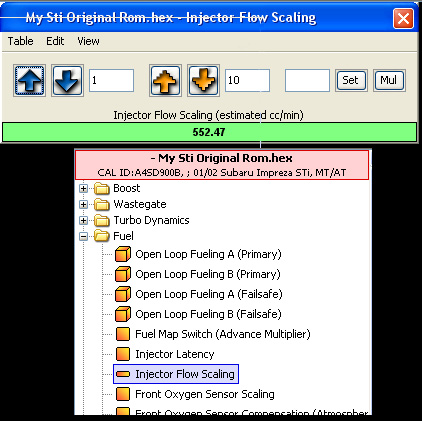Select 'Open Loop Fueling A (Primary)' tree label
This screenshot has height=421, width=422.
click(208, 254)
